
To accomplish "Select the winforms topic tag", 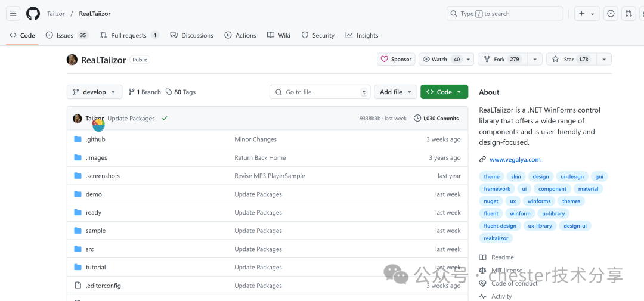I will (x=539, y=201).
